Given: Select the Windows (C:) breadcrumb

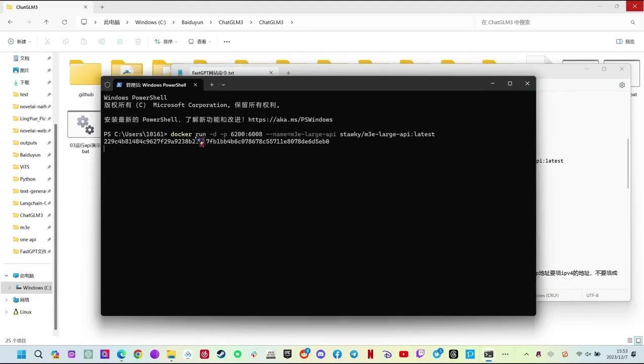Looking at the screenshot, I should 150,22.
